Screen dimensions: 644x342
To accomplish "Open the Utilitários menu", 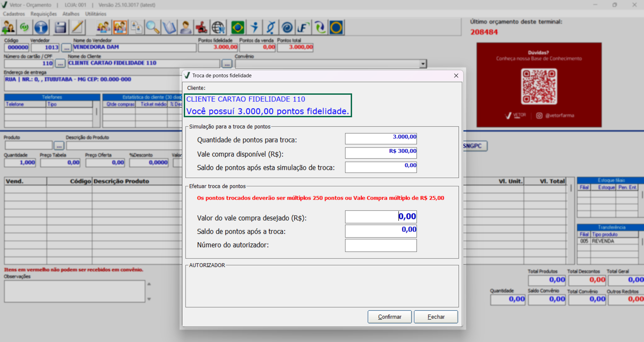I will point(95,14).
